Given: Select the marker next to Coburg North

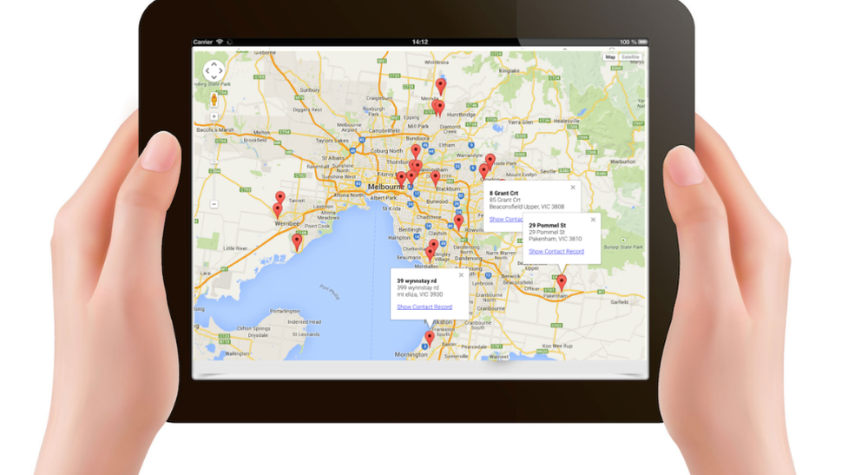Looking at the screenshot, I should pos(416,151).
